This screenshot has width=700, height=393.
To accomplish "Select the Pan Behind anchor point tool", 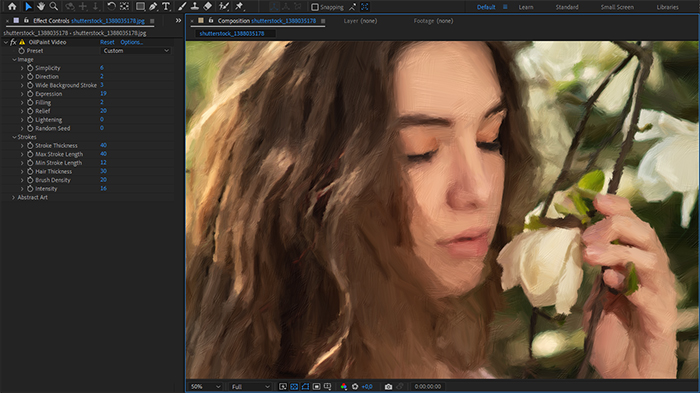I will click(125, 6).
